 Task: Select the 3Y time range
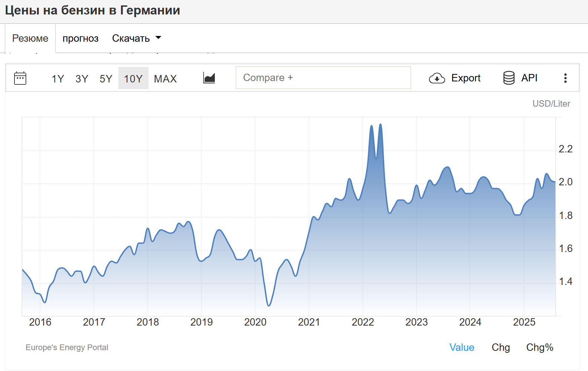pyautogui.click(x=82, y=79)
